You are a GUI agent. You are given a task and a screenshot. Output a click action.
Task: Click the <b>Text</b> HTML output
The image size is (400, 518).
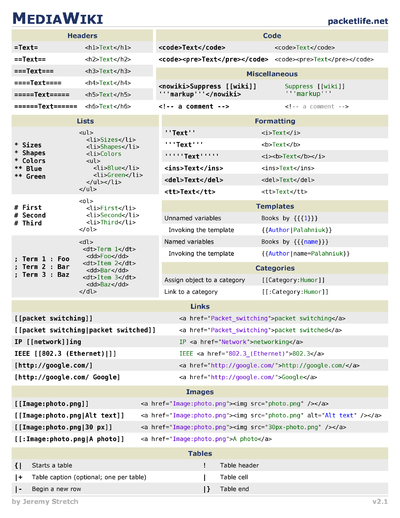(x=281, y=145)
